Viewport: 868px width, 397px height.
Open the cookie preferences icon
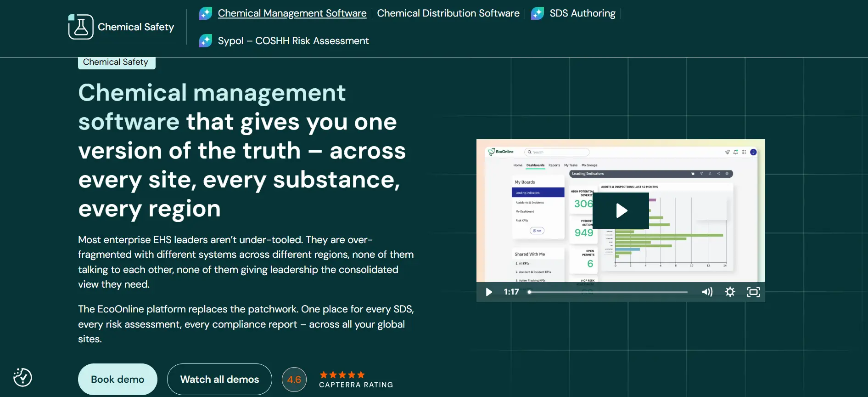pyautogui.click(x=22, y=377)
